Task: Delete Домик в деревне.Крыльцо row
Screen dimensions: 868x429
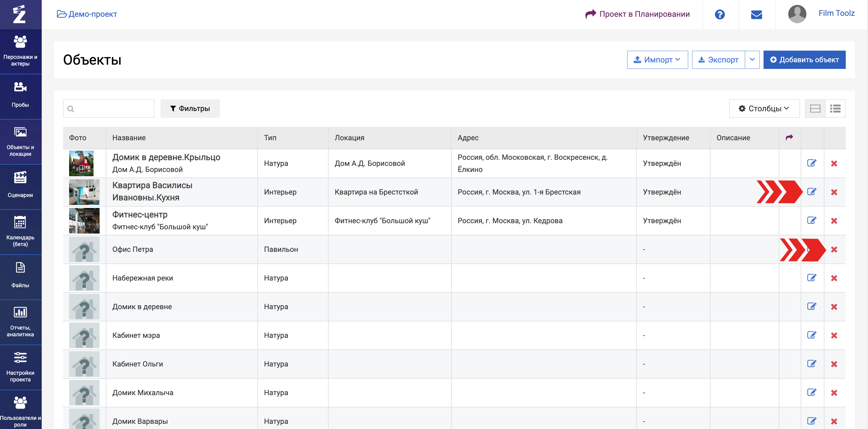Action: point(834,163)
